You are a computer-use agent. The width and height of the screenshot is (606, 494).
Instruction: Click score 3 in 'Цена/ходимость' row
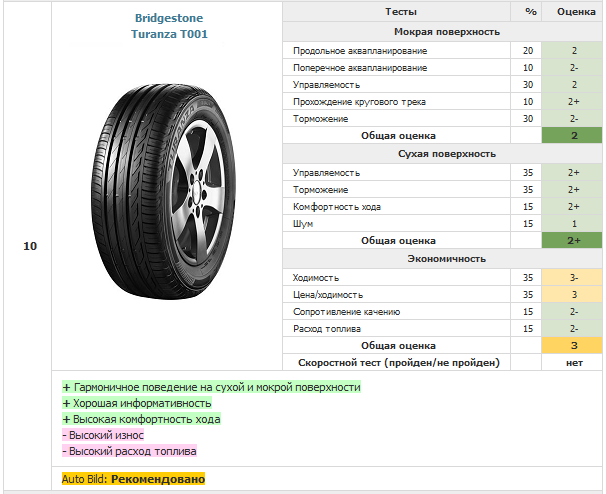click(572, 295)
